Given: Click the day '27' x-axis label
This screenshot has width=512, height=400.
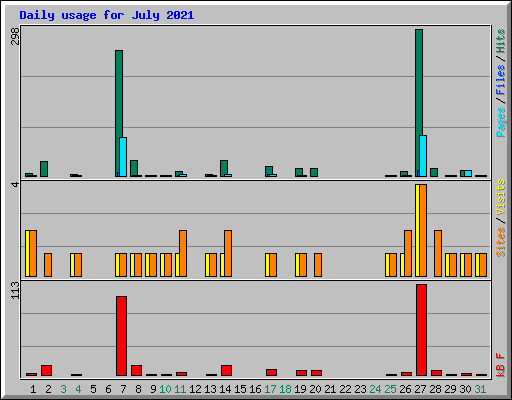Looking at the screenshot, I should (420, 389).
